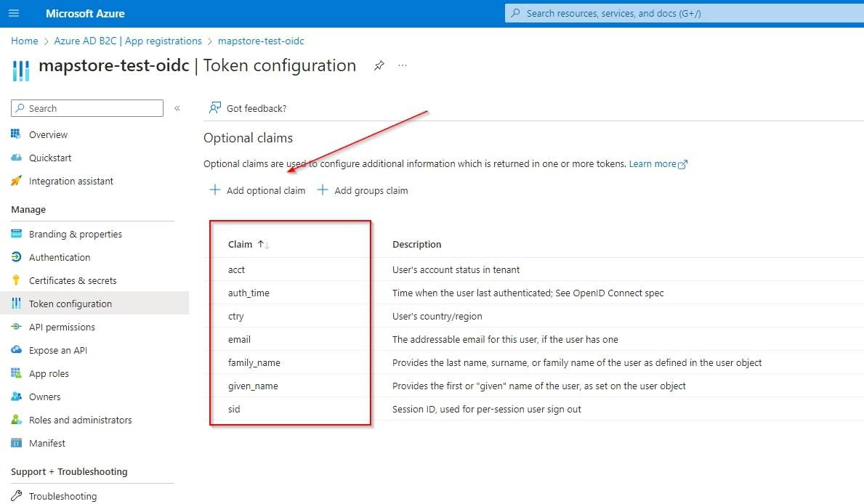The image size is (864, 504).
Task: Toggle the Claim column sort order
Action: [x=247, y=244]
